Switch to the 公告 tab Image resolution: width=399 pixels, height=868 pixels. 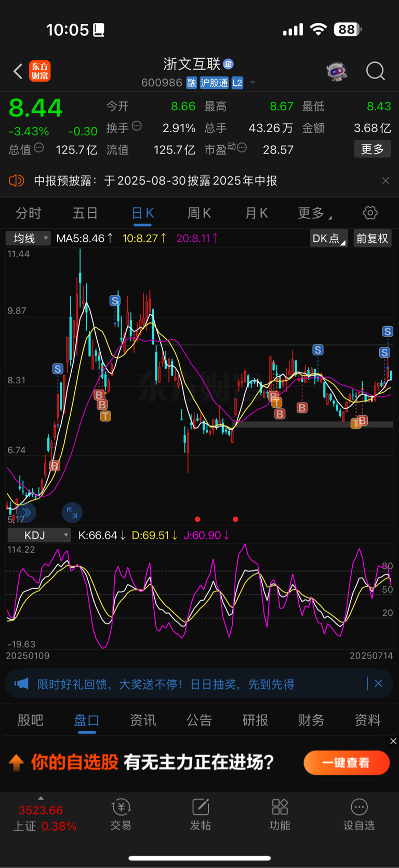(199, 720)
